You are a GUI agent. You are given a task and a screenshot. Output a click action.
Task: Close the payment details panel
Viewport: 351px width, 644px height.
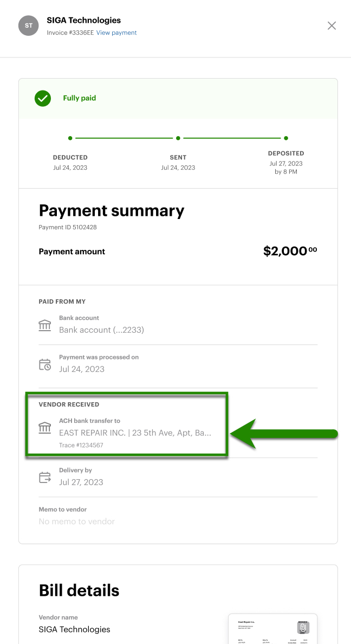pyautogui.click(x=332, y=25)
